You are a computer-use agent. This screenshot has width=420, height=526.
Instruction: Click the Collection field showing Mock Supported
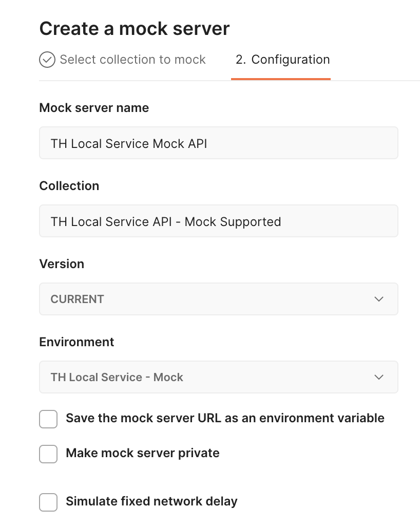point(218,221)
